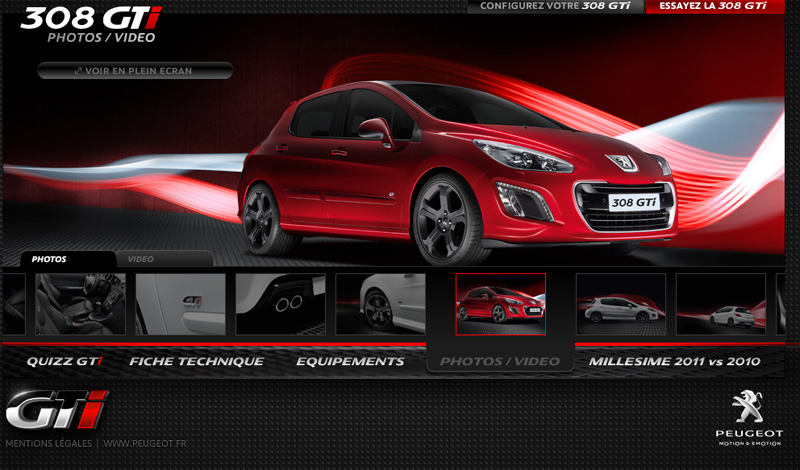The height and width of the screenshot is (470, 800).
Task: Select the Photos tab
Action: pyautogui.click(x=49, y=259)
